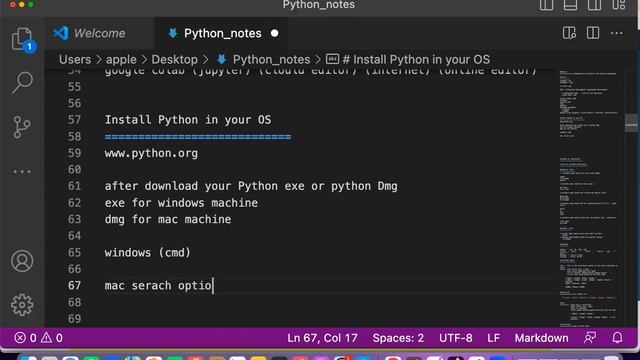Show additional views ellipsis in activity bar

pyautogui.click(x=22, y=171)
